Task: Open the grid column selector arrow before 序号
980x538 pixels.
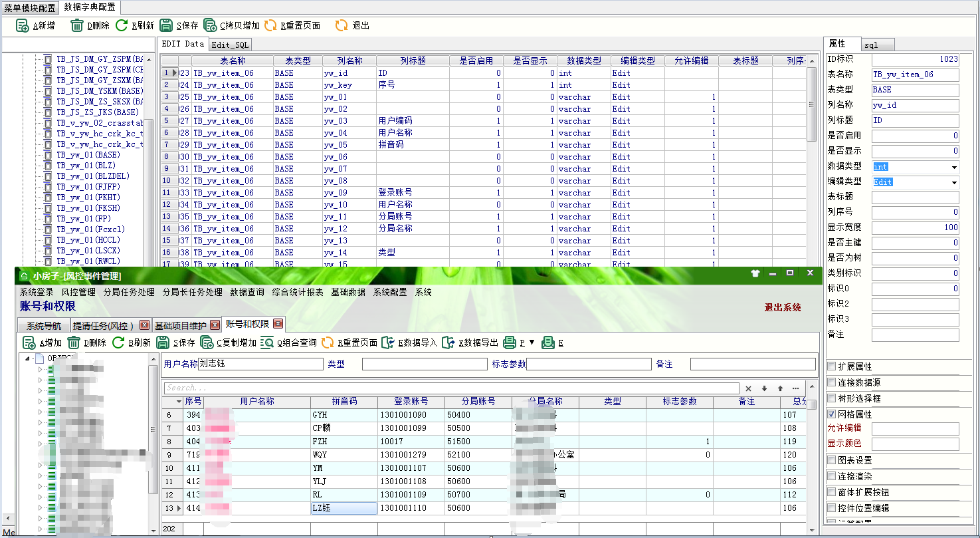Action: [x=178, y=402]
